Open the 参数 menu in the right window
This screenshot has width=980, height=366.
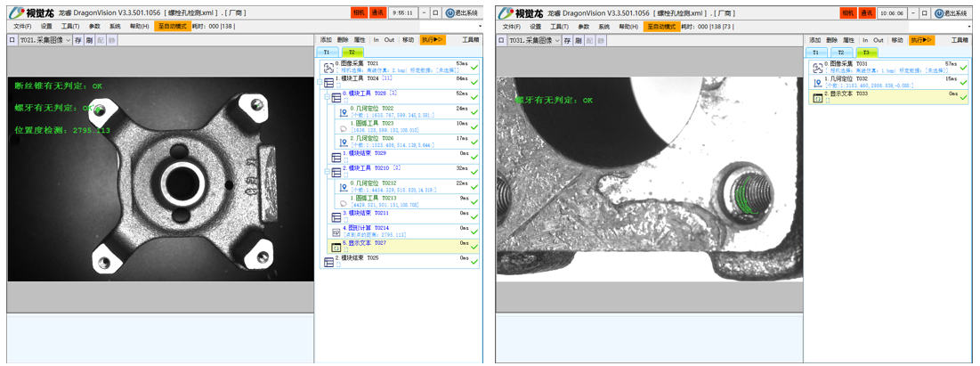[x=584, y=27]
